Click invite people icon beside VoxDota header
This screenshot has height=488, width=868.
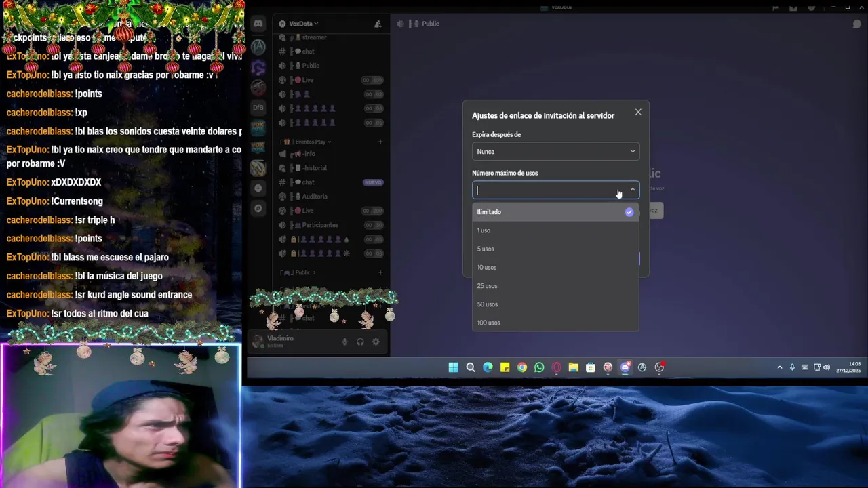[378, 24]
